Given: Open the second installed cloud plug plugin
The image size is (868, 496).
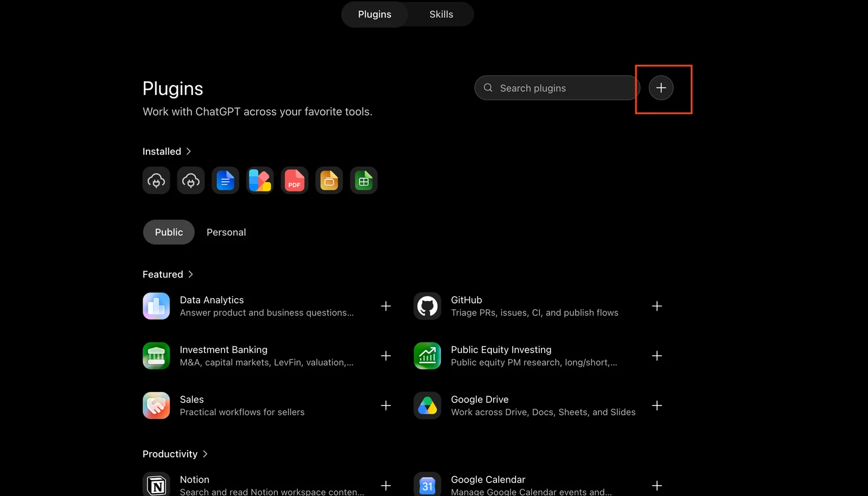Looking at the screenshot, I should point(191,181).
